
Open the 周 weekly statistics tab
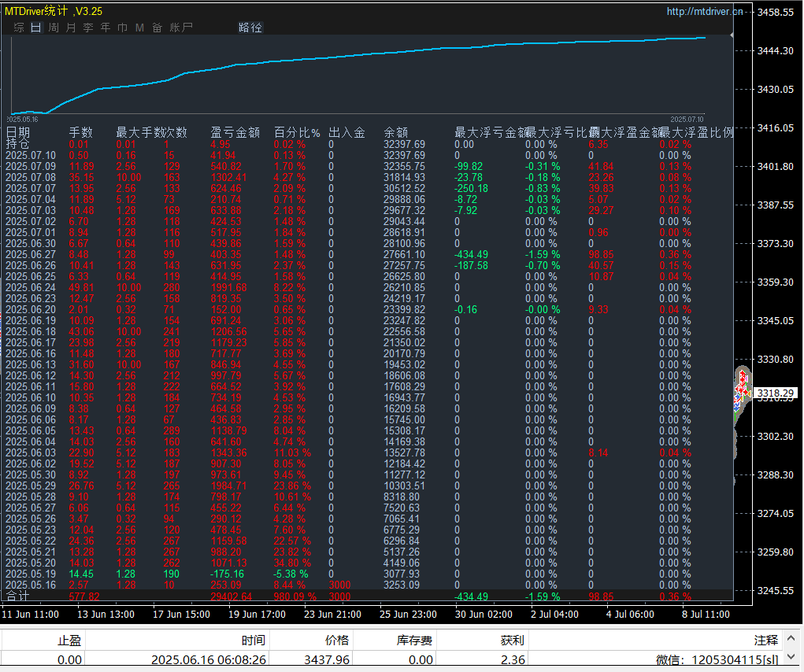(x=54, y=28)
